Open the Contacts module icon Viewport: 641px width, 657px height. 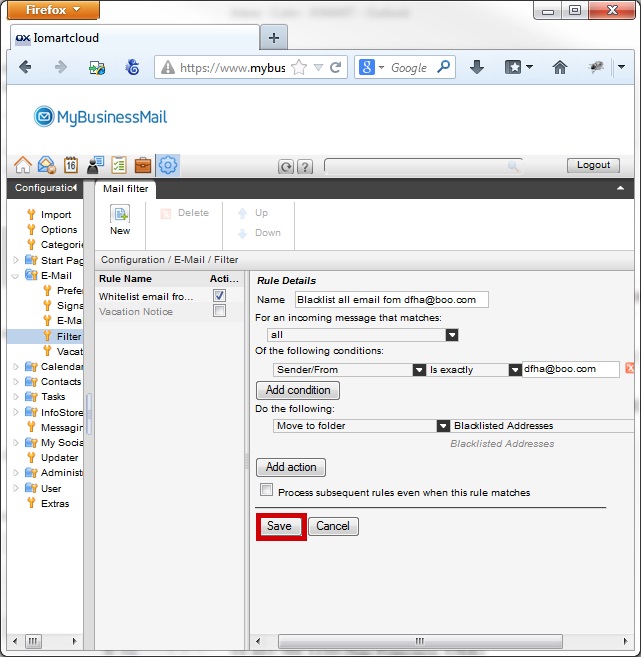tap(95, 166)
